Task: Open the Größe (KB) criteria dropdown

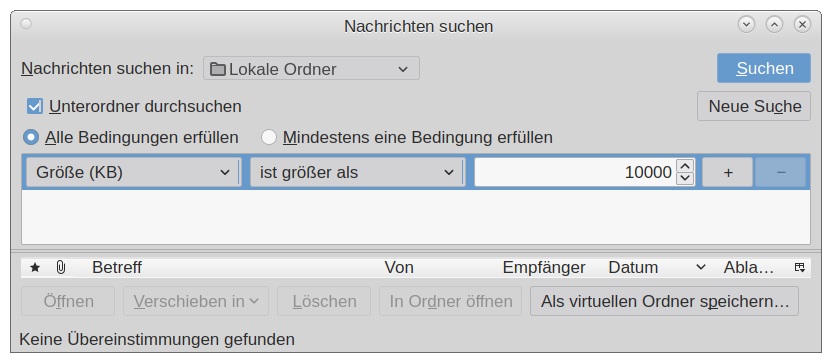Action: click(x=134, y=172)
